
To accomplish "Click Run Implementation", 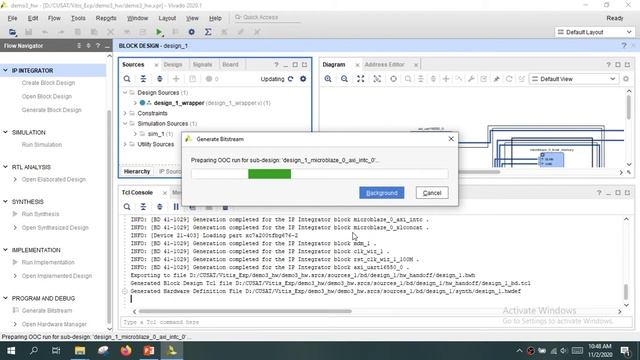I will coord(48,262).
